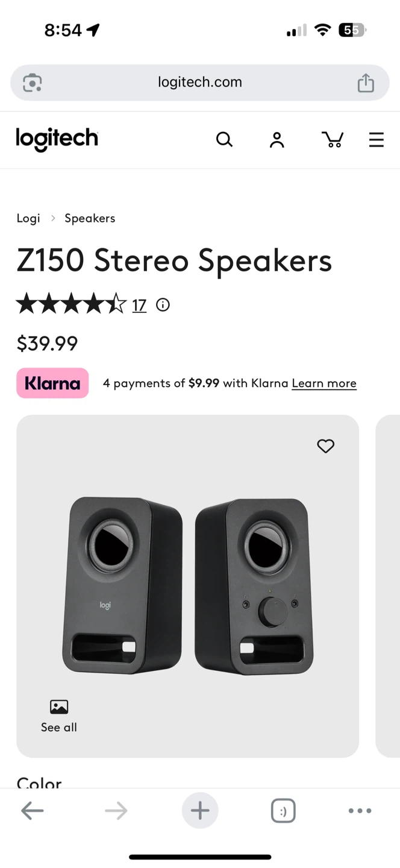Tap See all images button
The width and height of the screenshot is (400, 868).
click(x=59, y=716)
